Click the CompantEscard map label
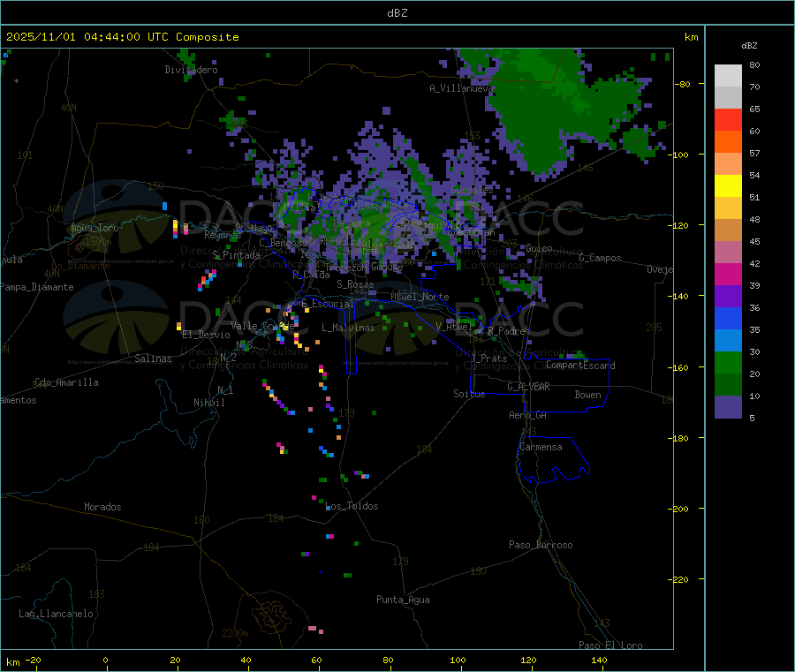This screenshot has width=795, height=672. [x=580, y=366]
